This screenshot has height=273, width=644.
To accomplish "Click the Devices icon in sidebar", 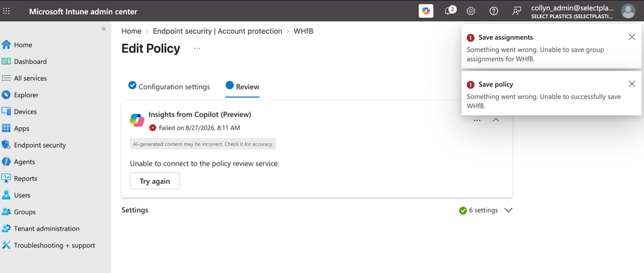I will [6, 112].
